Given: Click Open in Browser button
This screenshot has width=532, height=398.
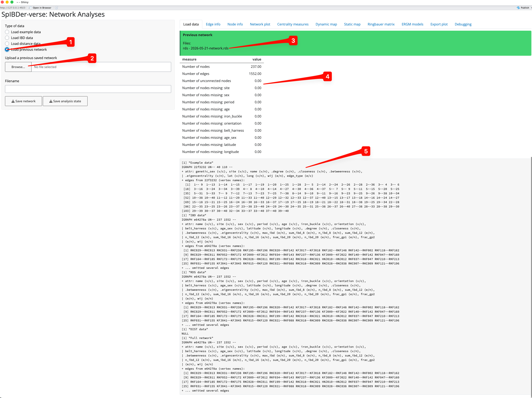Looking at the screenshot, I should pos(40,8).
